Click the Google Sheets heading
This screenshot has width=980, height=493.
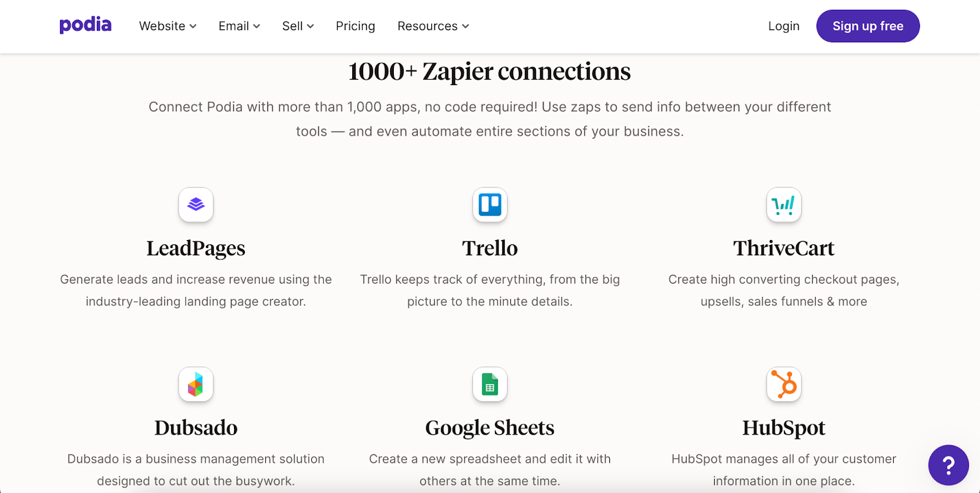click(x=489, y=427)
